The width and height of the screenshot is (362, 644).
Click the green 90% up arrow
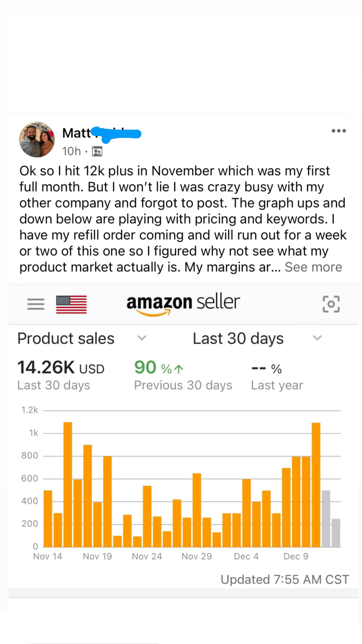[178, 369]
